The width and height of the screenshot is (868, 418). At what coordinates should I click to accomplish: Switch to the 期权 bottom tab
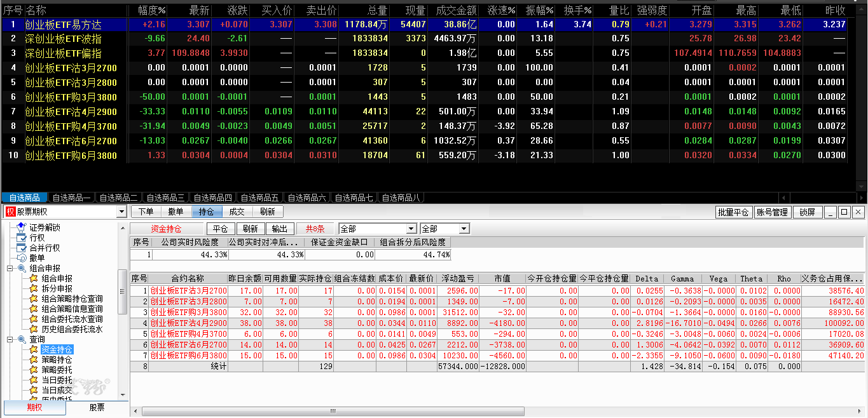pos(34,408)
